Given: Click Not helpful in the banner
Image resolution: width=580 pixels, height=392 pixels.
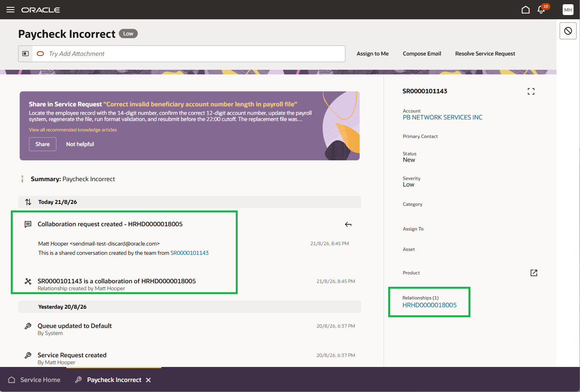Looking at the screenshot, I should point(80,144).
